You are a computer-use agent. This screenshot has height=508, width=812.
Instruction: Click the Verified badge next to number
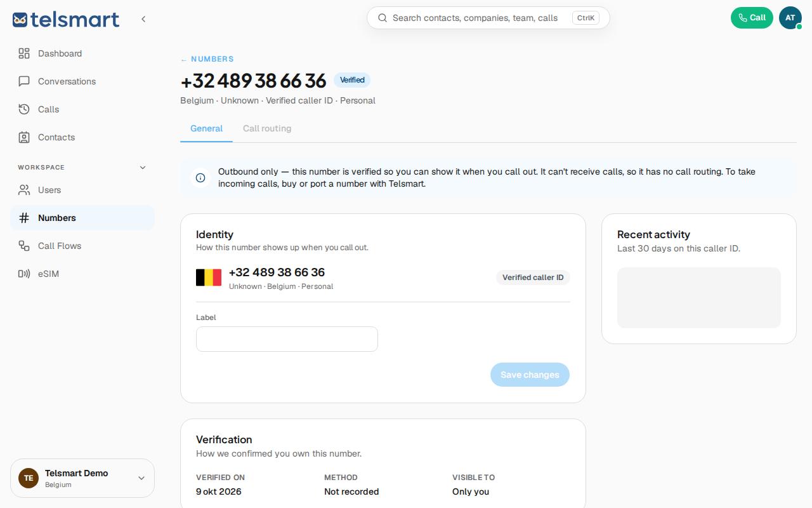pyautogui.click(x=352, y=80)
